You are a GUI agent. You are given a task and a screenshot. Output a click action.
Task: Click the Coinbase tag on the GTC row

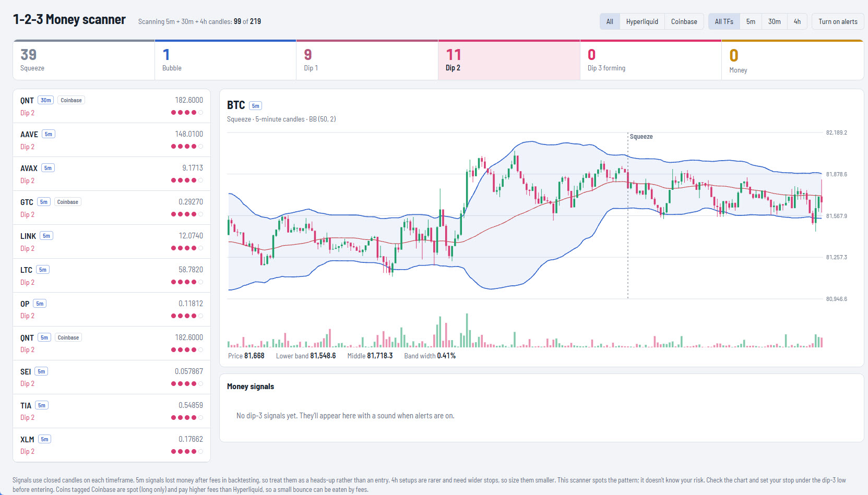tap(68, 202)
